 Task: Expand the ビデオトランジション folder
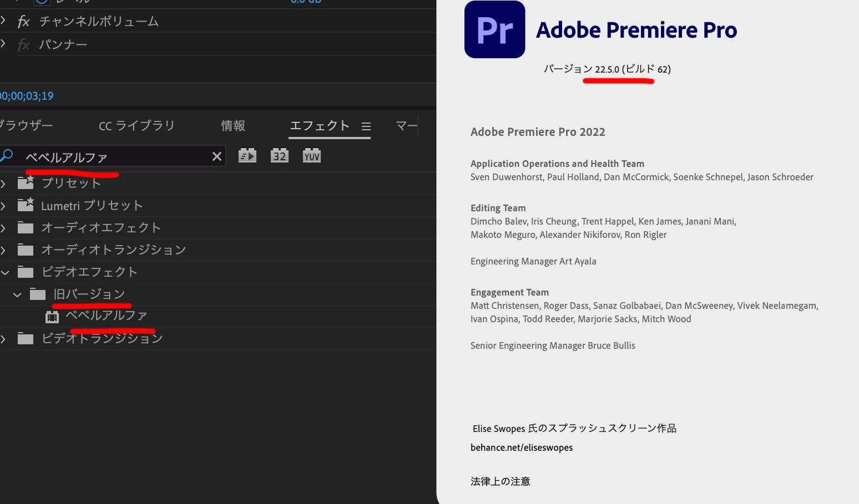coord(3,339)
